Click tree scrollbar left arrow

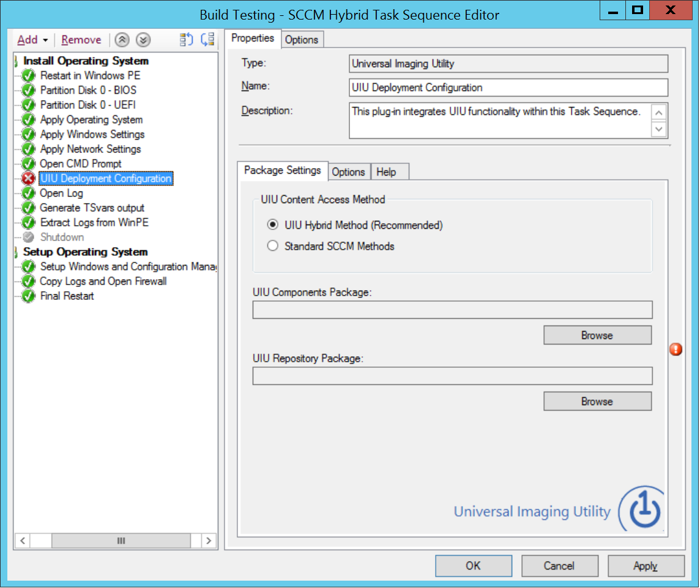click(23, 541)
